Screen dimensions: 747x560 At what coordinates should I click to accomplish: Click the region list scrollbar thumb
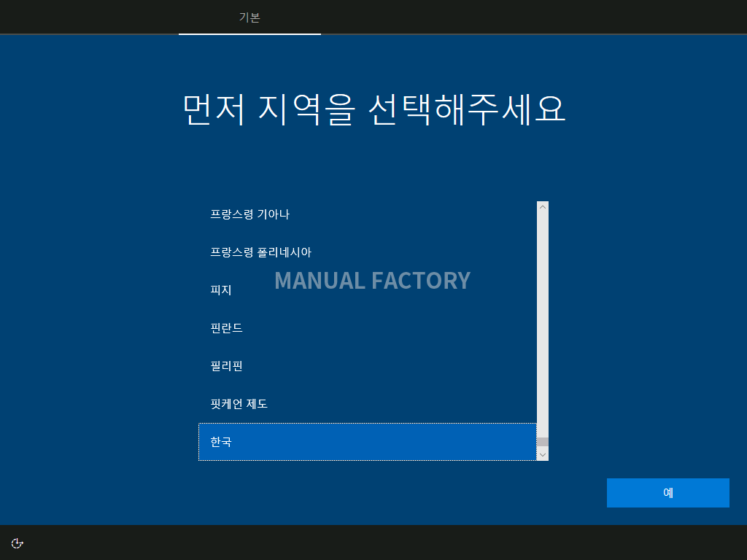point(543,442)
